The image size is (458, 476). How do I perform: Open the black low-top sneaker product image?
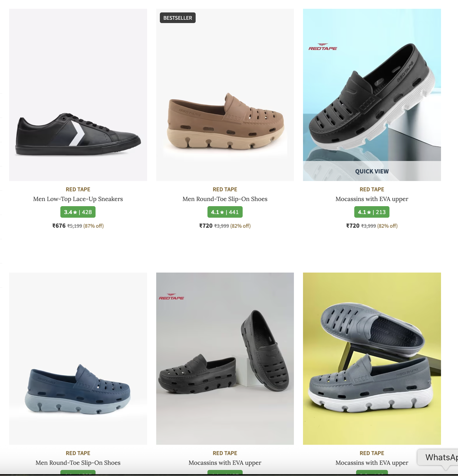click(78, 95)
